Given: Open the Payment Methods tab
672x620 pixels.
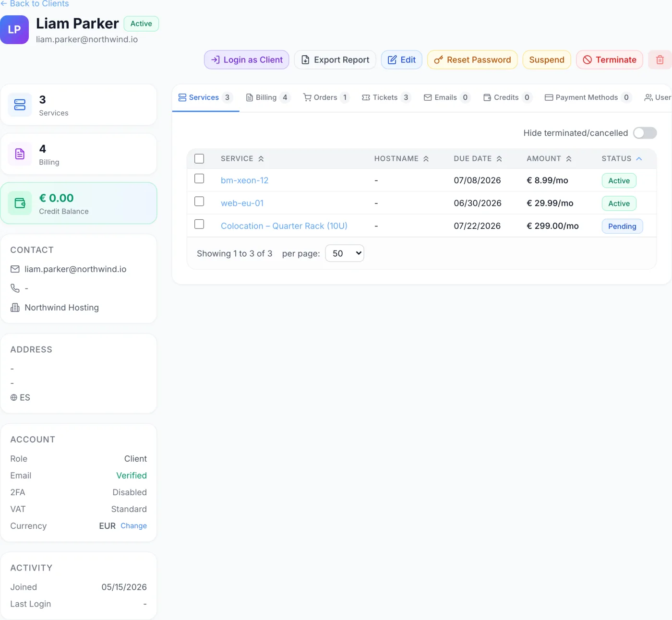Looking at the screenshot, I should click(x=588, y=97).
